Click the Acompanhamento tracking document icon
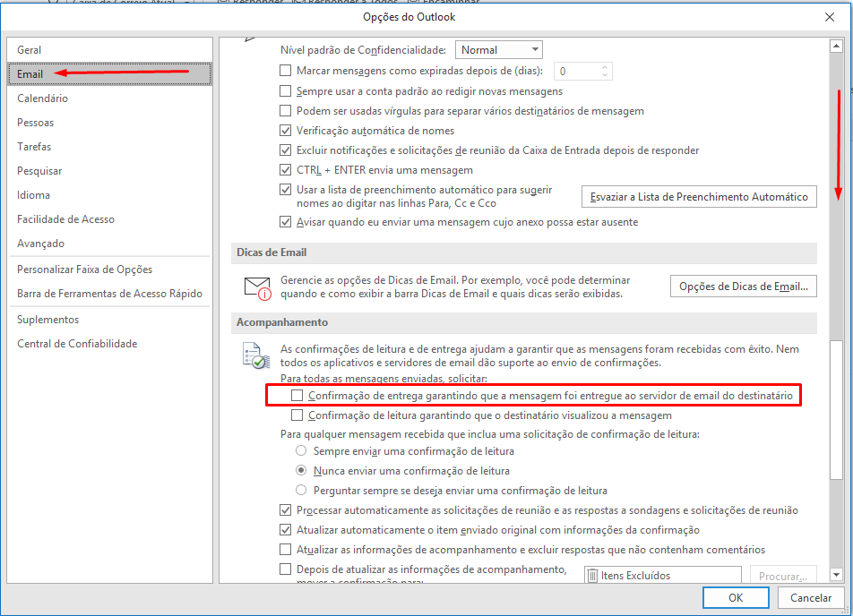Image resolution: width=853 pixels, height=616 pixels. pyautogui.click(x=255, y=356)
